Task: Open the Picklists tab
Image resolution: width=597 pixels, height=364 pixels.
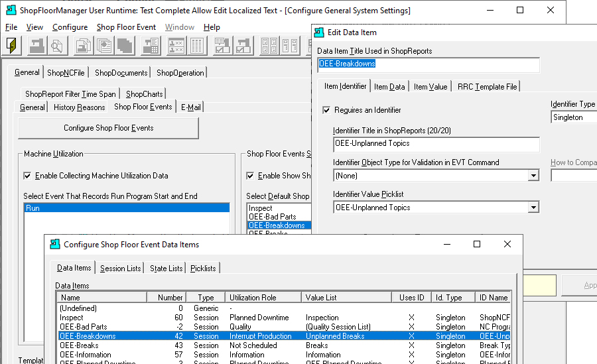Action: (203, 269)
